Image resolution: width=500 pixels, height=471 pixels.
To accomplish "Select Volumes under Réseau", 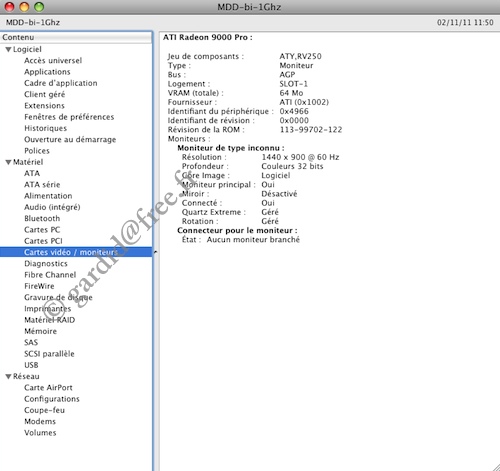I will tap(40, 433).
